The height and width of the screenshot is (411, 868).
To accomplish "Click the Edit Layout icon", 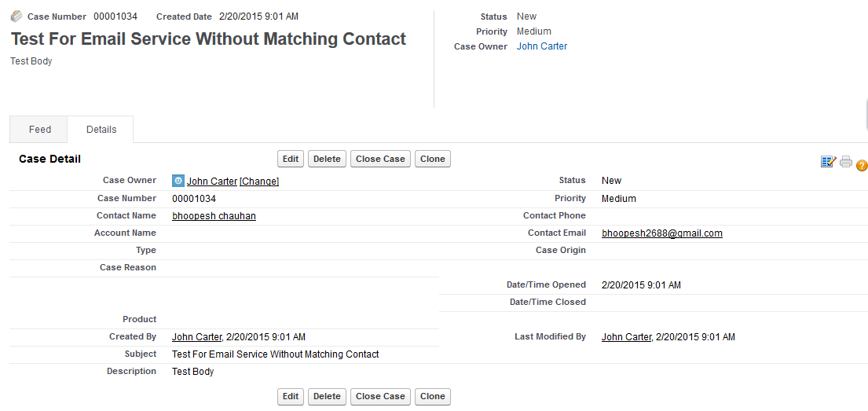I will coord(828,162).
